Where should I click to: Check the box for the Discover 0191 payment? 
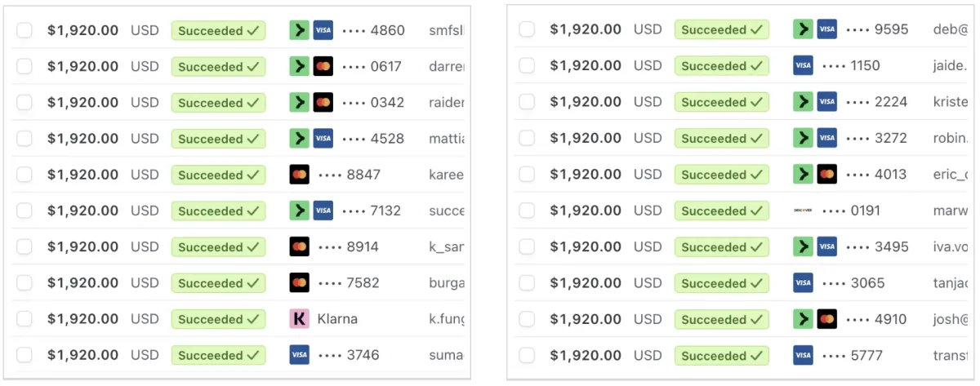528,211
